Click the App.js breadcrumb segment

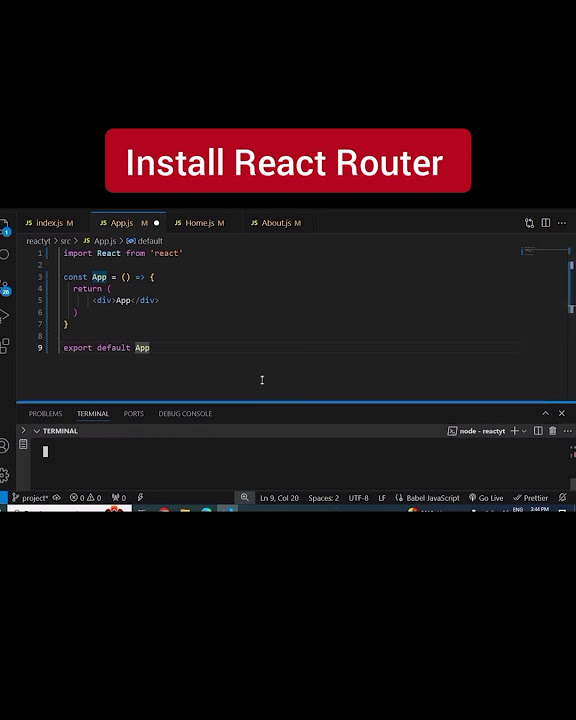(100, 241)
